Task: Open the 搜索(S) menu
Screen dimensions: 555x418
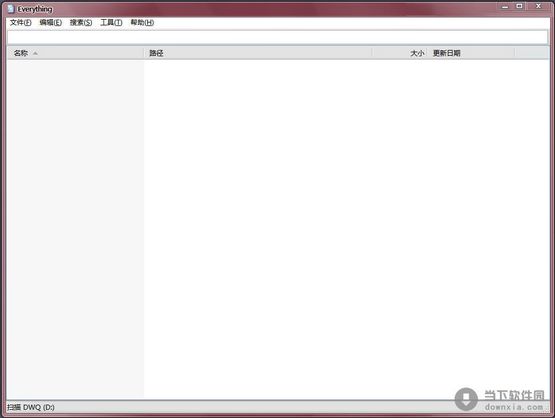Action: click(81, 23)
